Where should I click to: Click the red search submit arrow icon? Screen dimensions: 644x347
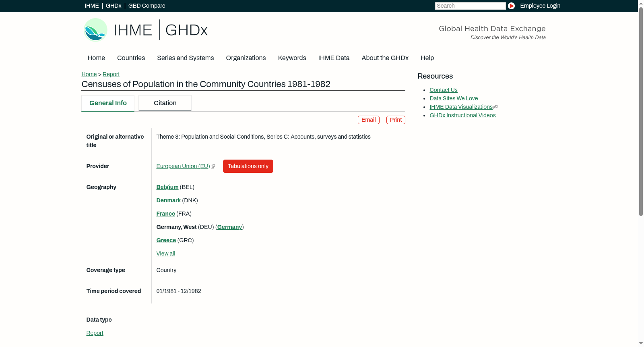[511, 6]
